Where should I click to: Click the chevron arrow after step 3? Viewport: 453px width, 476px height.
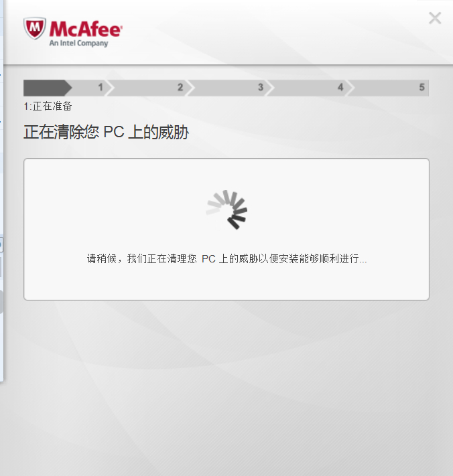tap(270, 88)
